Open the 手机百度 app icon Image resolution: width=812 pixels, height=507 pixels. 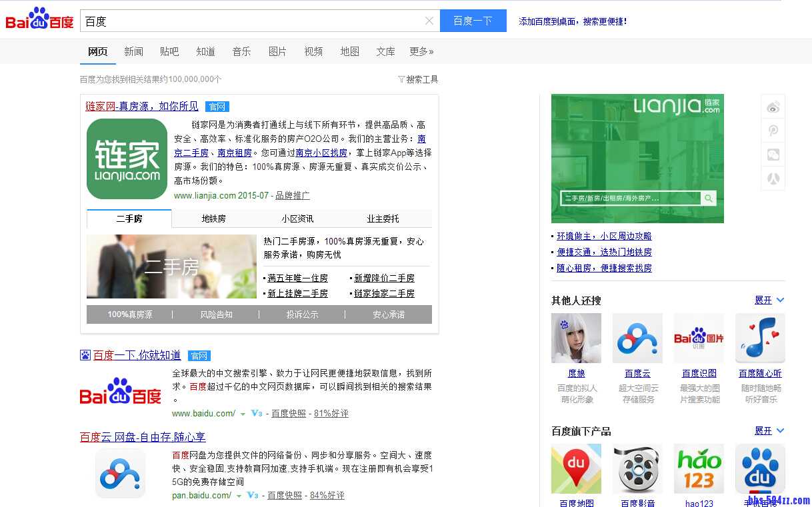coord(760,468)
